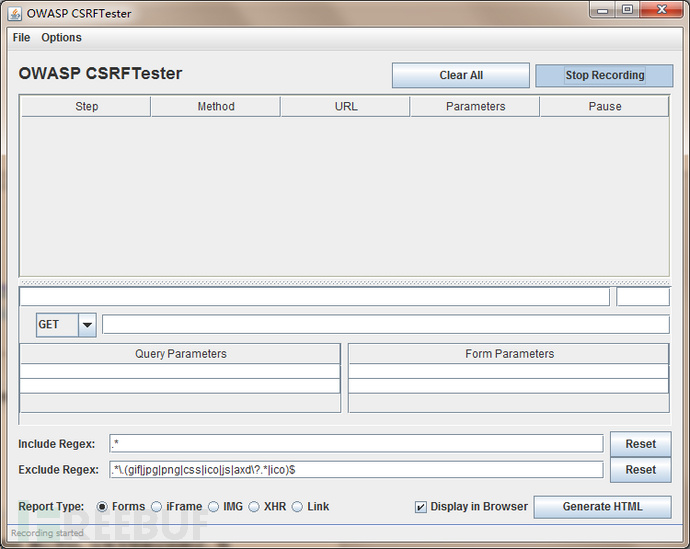690x549 pixels.
Task: Click the Form Parameters header
Action: click(x=509, y=354)
